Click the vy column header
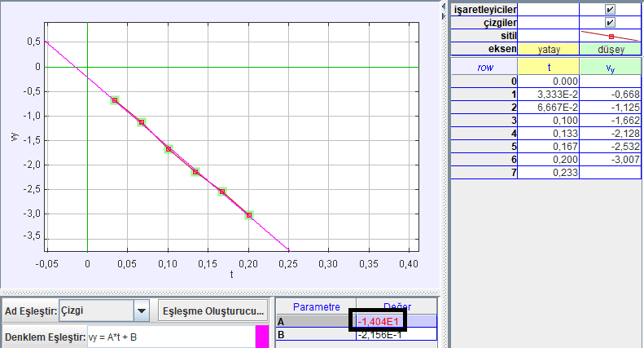Viewport: 644px width, 348px height. [x=611, y=67]
